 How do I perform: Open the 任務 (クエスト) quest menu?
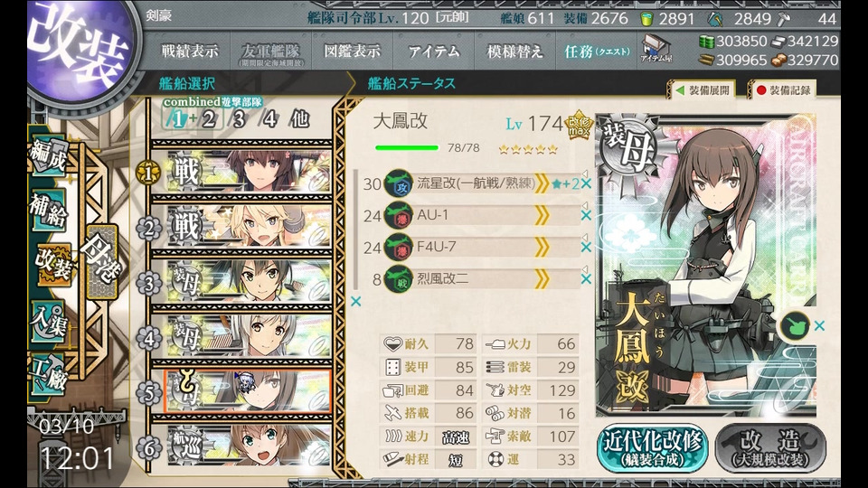pyautogui.click(x=597, y=52)
